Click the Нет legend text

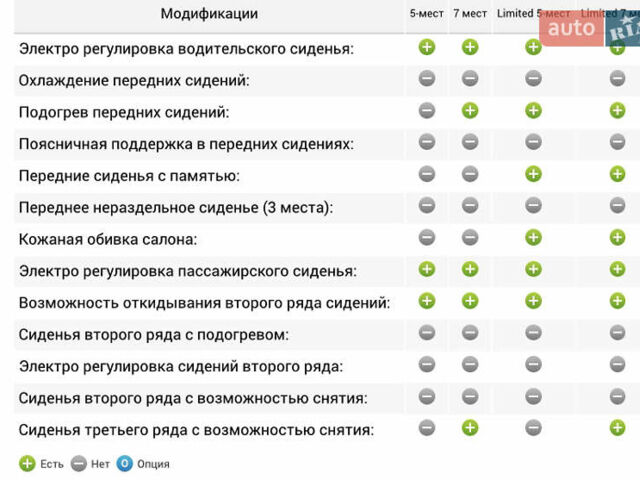[100, 464]
